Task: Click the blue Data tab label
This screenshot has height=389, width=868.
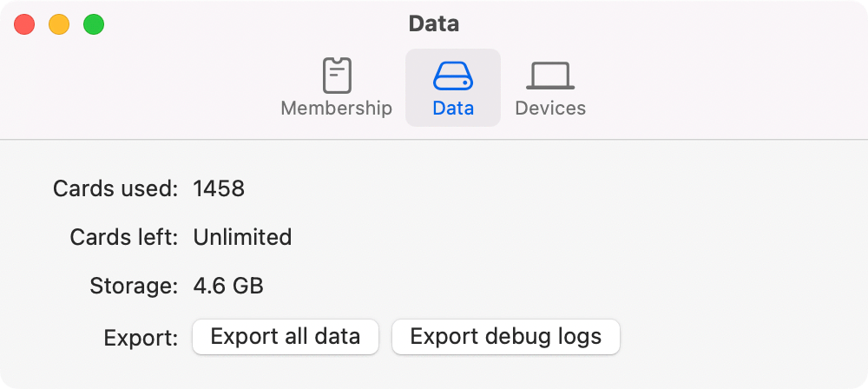Action: (453, 108)
